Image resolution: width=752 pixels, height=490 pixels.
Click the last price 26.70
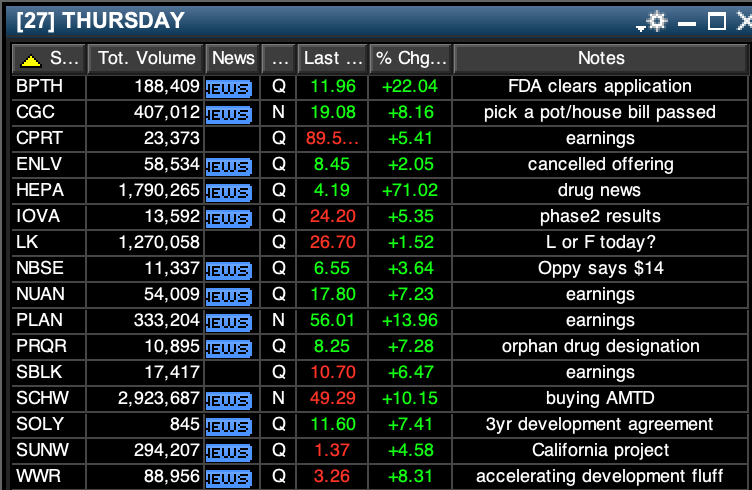[333, 242]
